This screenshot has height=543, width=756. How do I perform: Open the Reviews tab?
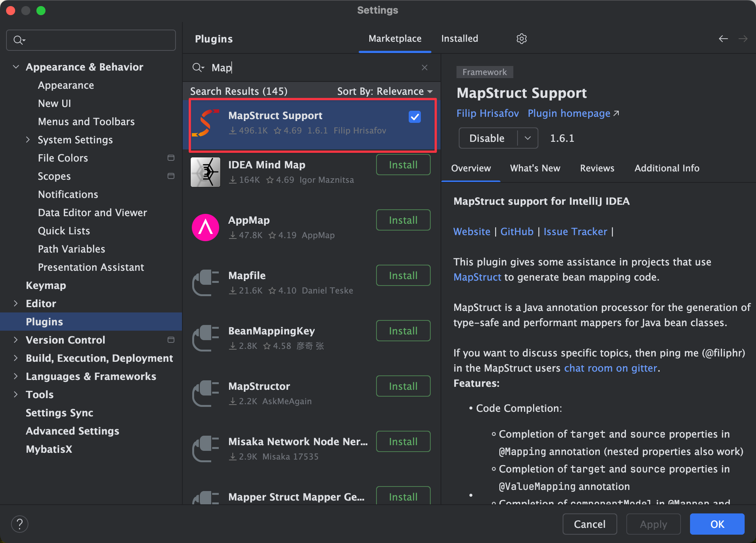click(x=597, y=168)
